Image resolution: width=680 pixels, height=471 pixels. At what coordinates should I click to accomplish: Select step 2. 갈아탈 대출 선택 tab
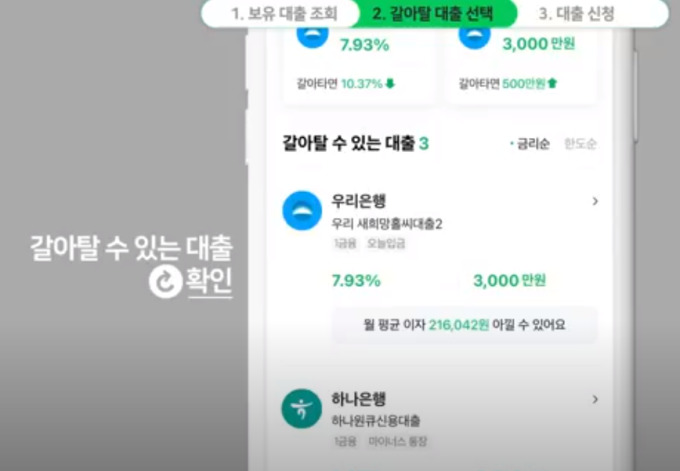433,14
